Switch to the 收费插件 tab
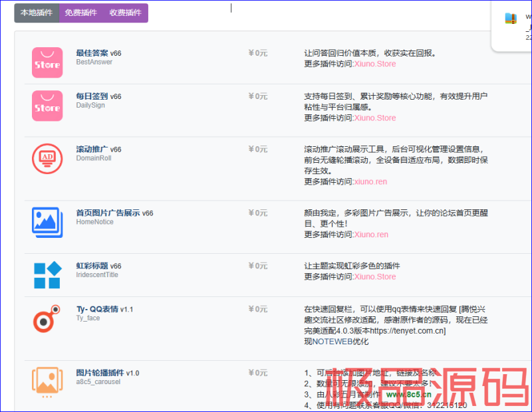The width and height of the screenshot is (532, 412). (x=126, y=13)
